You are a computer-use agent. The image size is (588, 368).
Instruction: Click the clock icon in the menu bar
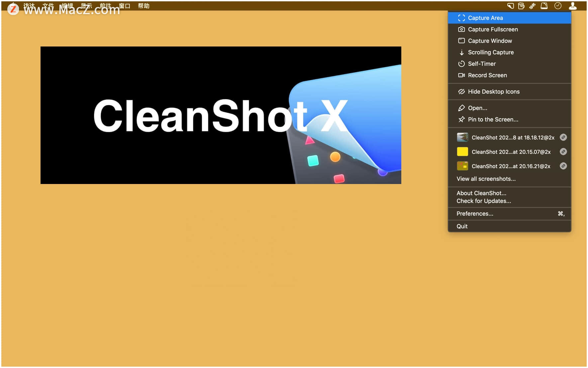558,6
